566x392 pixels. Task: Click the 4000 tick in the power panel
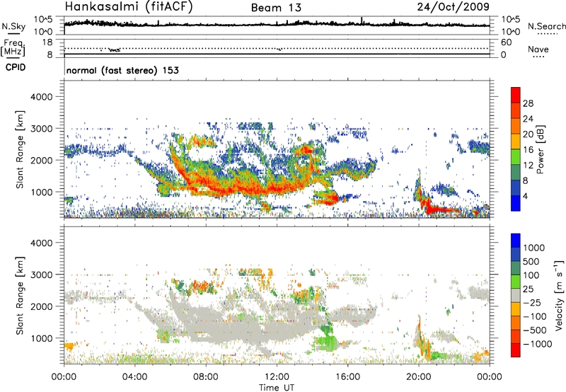(x=42, y=97)
